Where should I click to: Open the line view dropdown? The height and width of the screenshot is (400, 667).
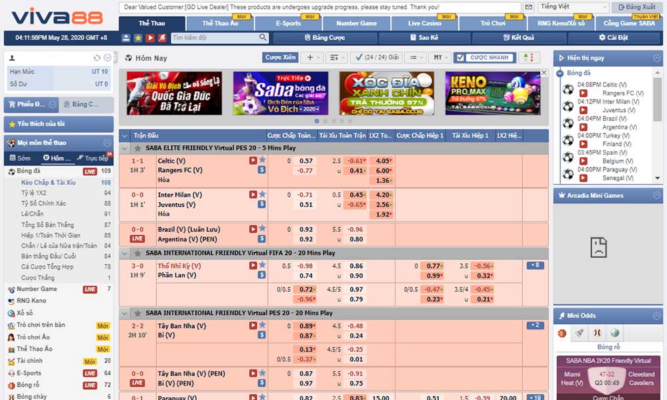416,57
